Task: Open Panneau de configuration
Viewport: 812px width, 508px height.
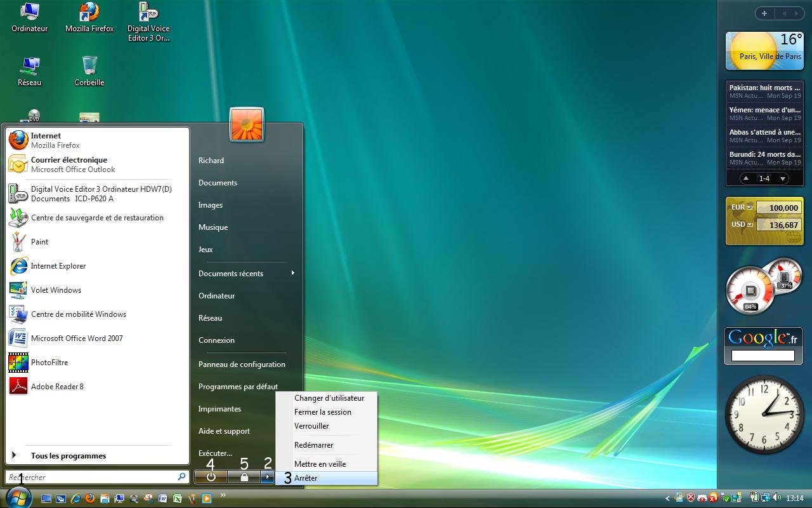Action: (x=242, y=364)
